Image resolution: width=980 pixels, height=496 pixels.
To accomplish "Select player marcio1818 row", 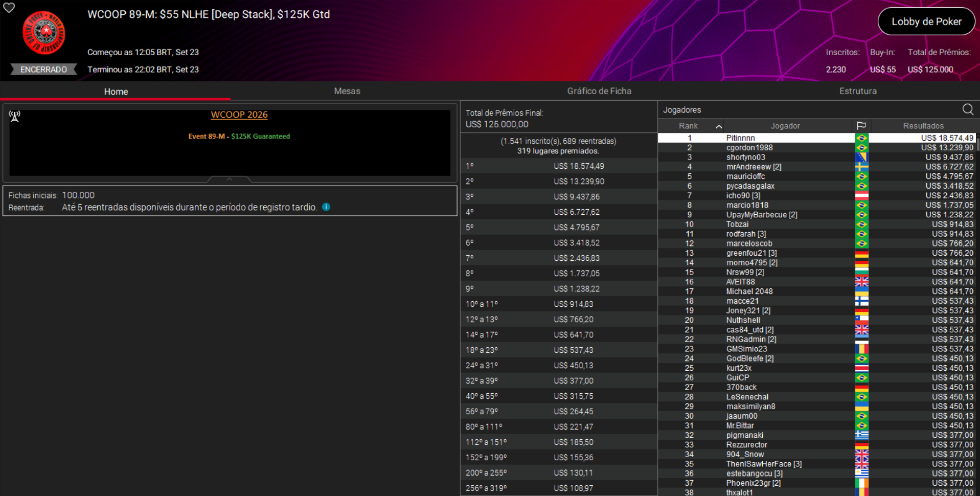I will (816, 205).
